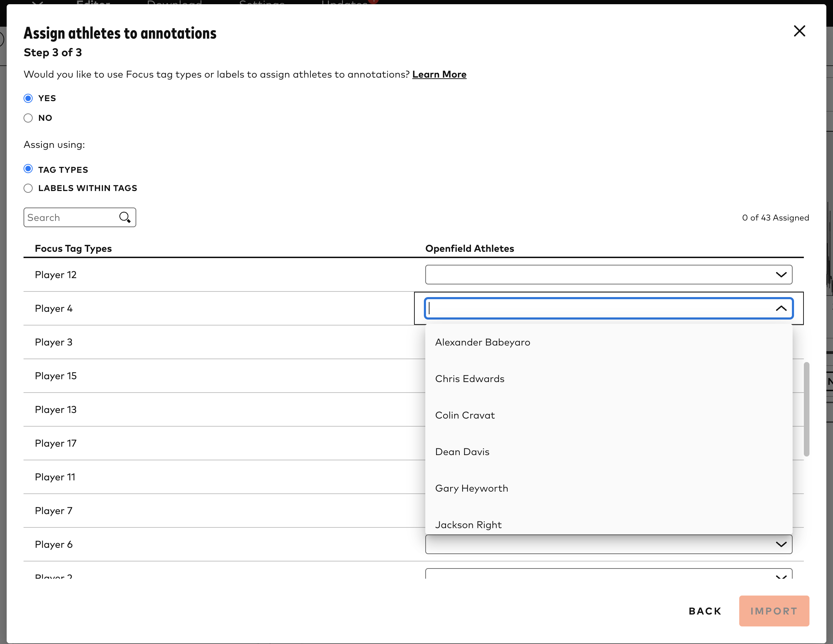Click the BACK button
The width and height of the screenshot is (833, 644).
(x=705, y=611)
